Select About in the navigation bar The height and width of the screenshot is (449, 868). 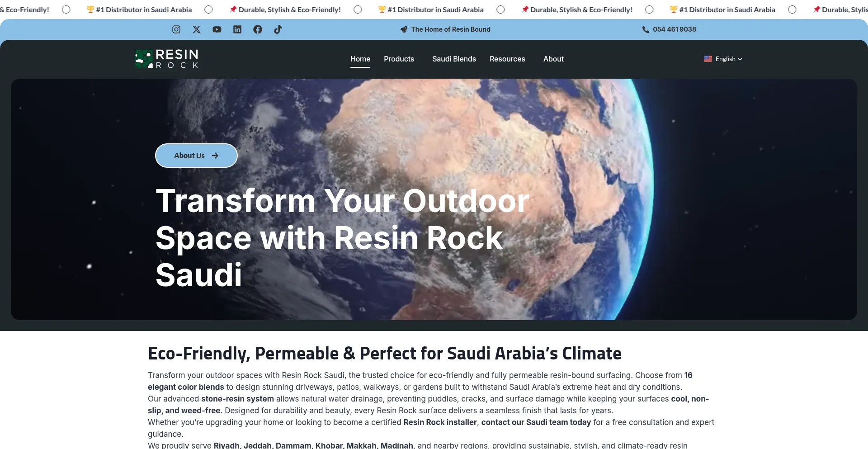(x=553, y=59)
